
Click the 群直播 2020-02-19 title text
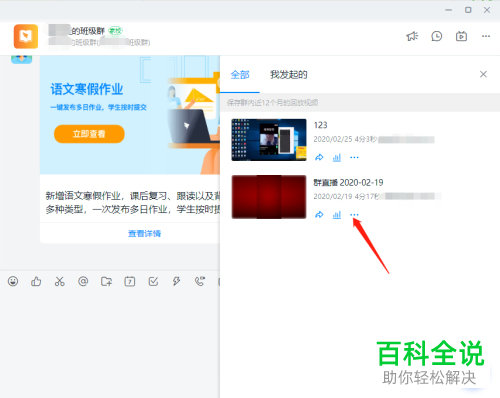[348, 183]
